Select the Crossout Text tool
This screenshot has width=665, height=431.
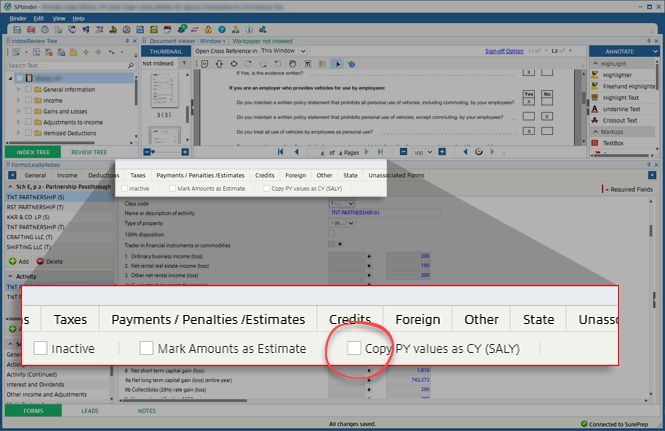pos(622,120)
